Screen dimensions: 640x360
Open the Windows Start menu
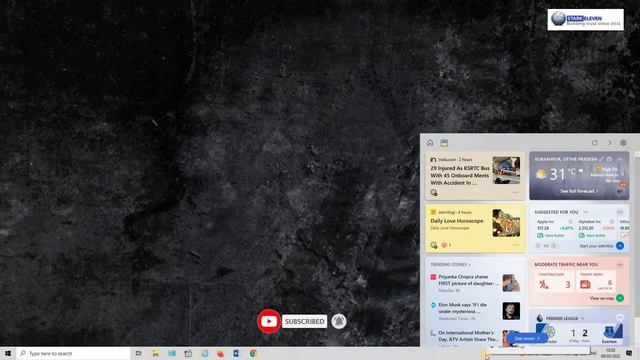click(x=8, y=353)
